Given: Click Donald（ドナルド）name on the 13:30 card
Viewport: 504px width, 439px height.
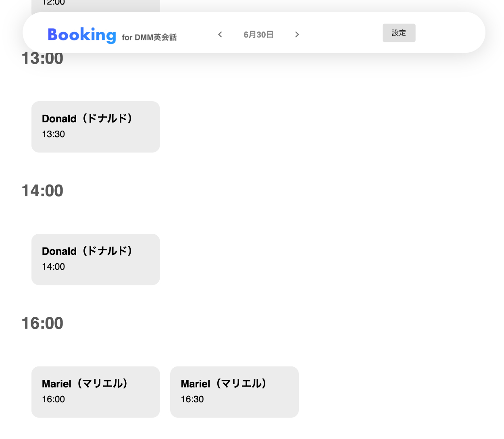Looking at the screenshot, I should tap(87, 119).
